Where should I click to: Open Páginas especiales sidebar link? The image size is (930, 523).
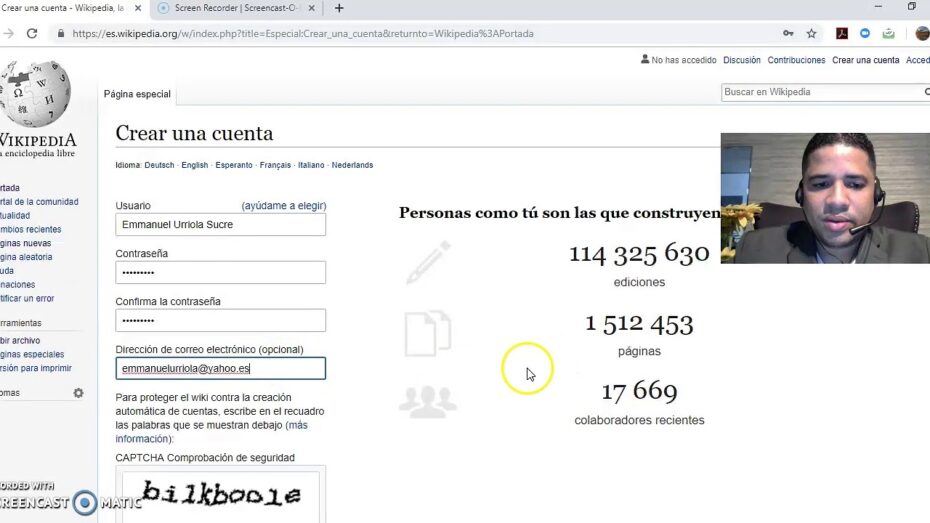click(32, 354)
